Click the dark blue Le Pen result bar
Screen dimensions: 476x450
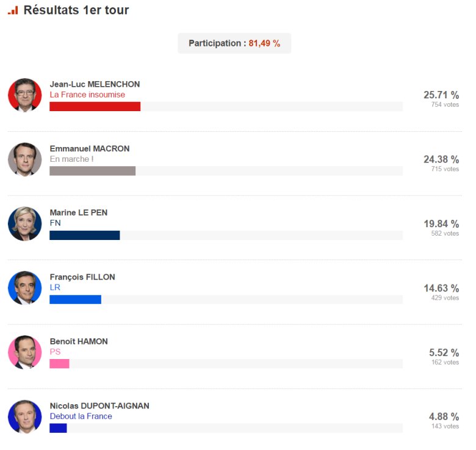coord(85,235)
